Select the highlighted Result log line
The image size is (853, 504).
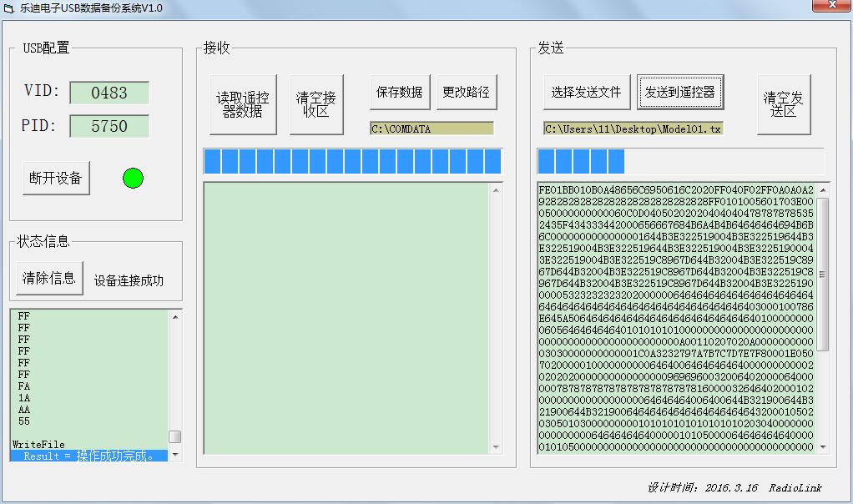click(89, 456)
